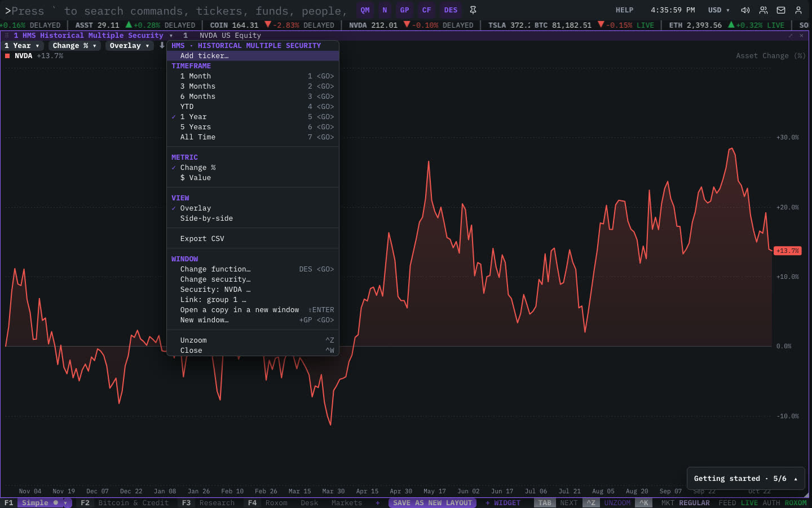The height and width of the screenshot is (508, 812).
Task: Choose the checked 1 Year timeframe
Action: pyautogui.click(x=253, y=117)
